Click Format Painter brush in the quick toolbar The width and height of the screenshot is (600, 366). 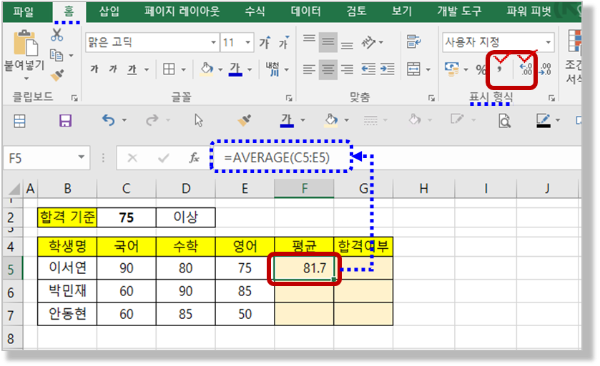(245, 120)
